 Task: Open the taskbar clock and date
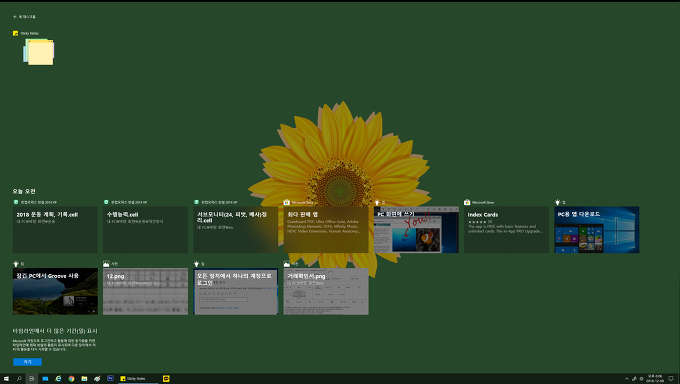[655, 379]
